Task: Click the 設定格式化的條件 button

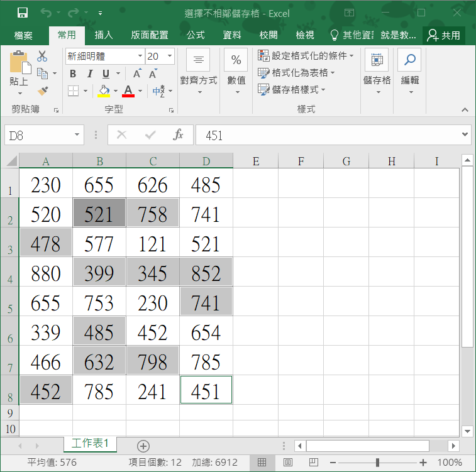Action: pos(306,56)
